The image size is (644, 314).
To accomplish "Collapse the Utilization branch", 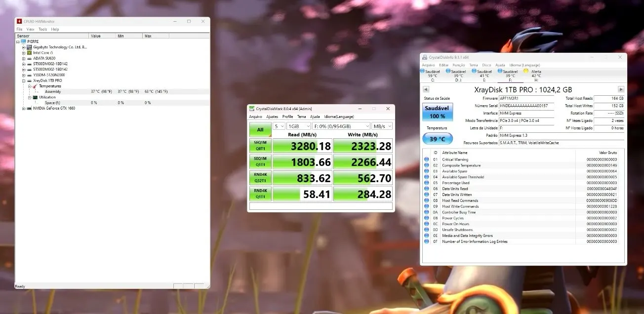I will point(29,97).
